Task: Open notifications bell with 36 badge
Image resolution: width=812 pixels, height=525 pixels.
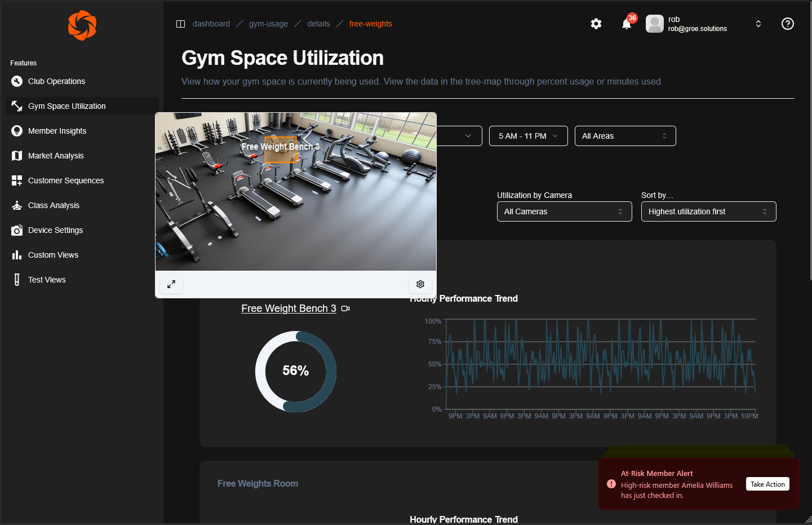Action: (x=627, y=23)
